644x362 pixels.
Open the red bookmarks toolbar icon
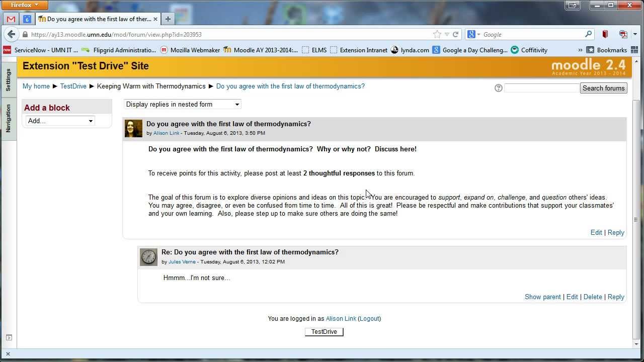click(x=605, y=34)
